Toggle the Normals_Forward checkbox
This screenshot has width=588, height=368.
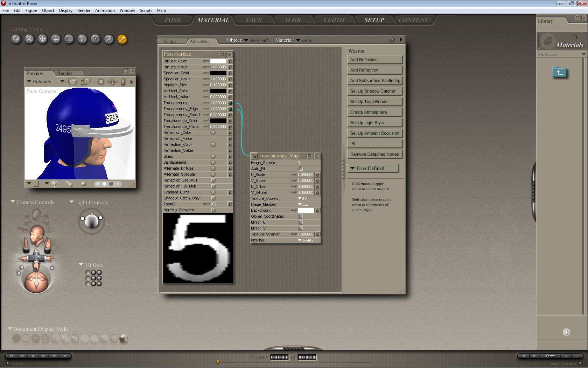click(213, 210)
